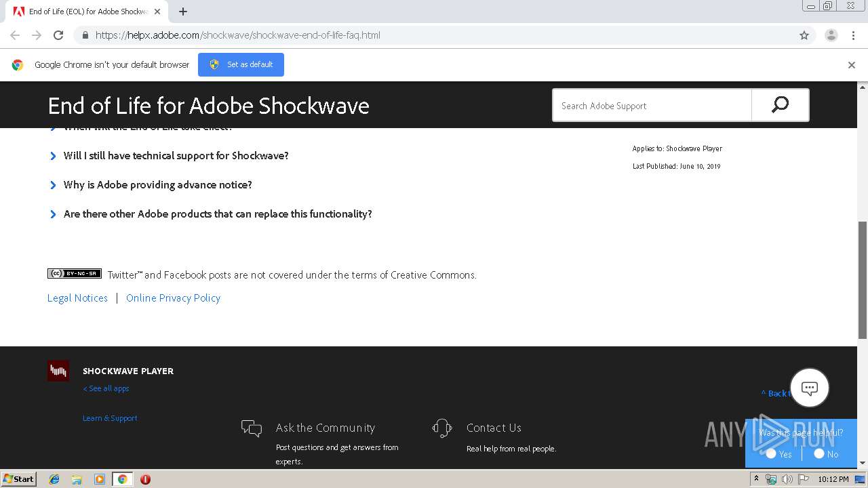Viewport: 868px width, 488px height.
Task: Click the red Opera-style taskbar icon
Action: [145, 479]
